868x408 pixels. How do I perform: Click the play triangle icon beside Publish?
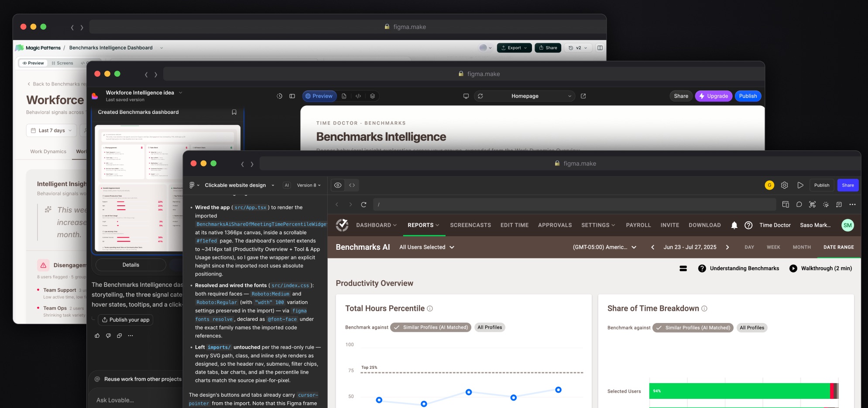click(x=800, y=185)
